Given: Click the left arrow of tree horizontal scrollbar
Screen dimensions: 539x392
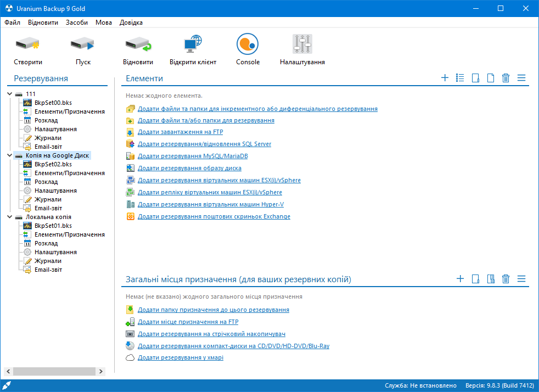Looking at the screenshot, I should (8, 371).
